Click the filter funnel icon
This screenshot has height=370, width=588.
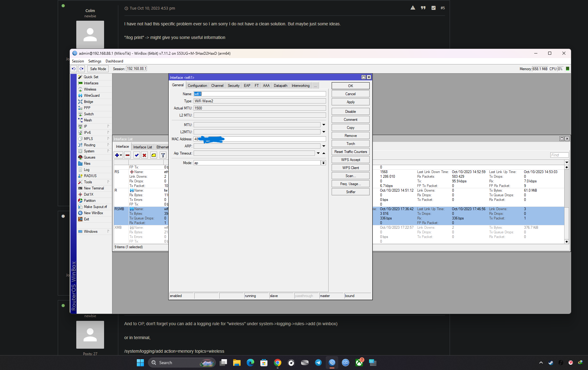click(x=163, y=155)
